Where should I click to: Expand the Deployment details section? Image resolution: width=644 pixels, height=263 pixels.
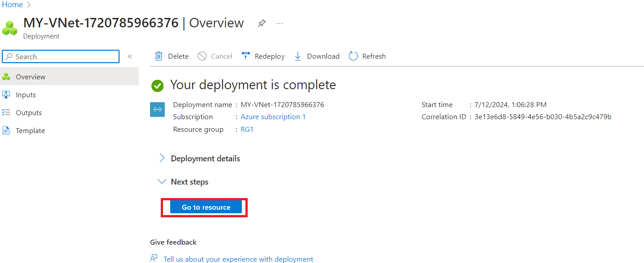click(x=162, y=159)
